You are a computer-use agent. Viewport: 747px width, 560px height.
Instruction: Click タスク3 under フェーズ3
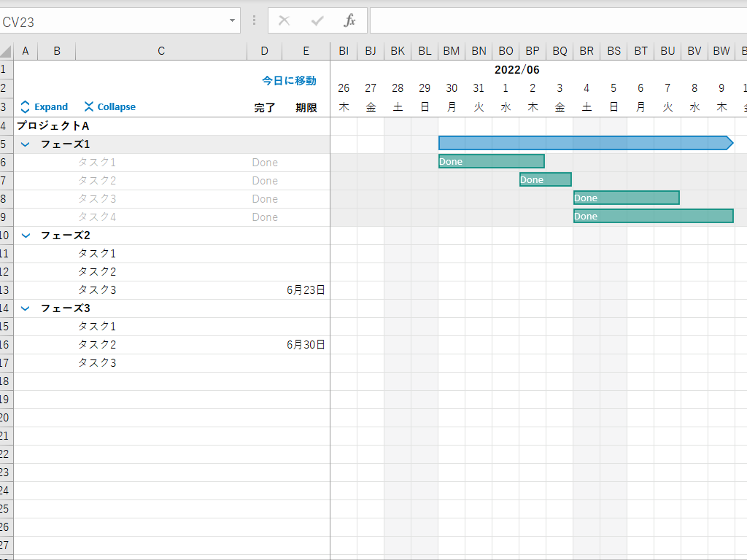tap(97, 363)
